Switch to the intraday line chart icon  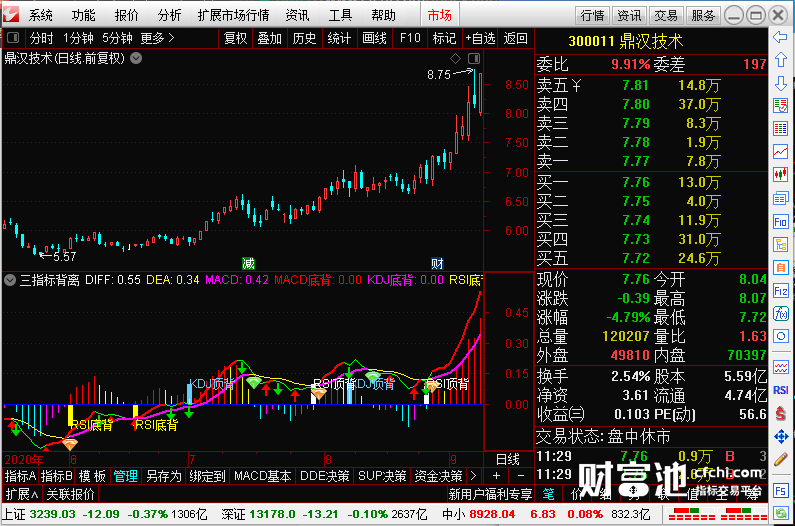click(x=780, y=151)
